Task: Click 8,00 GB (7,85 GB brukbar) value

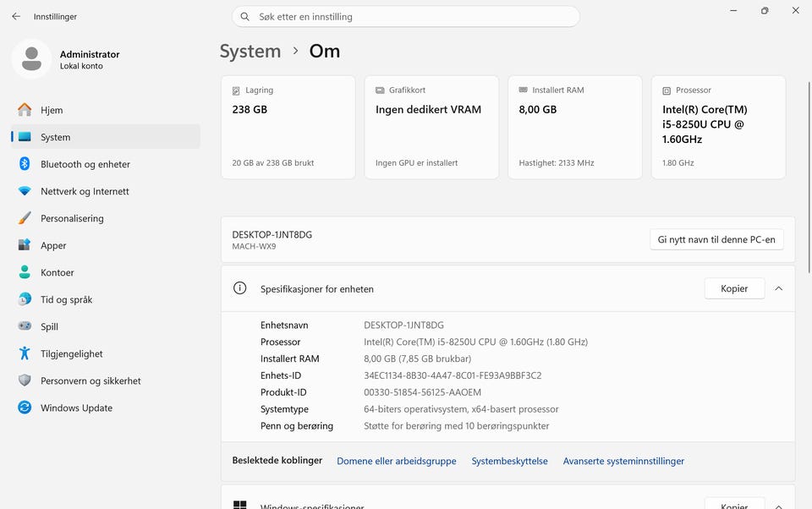Action: click(x=417, y=358)
